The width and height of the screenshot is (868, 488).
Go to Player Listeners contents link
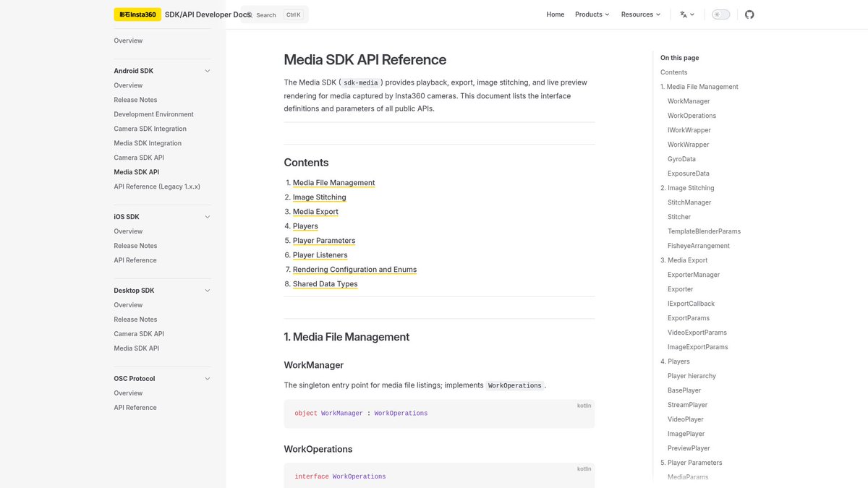320,255
